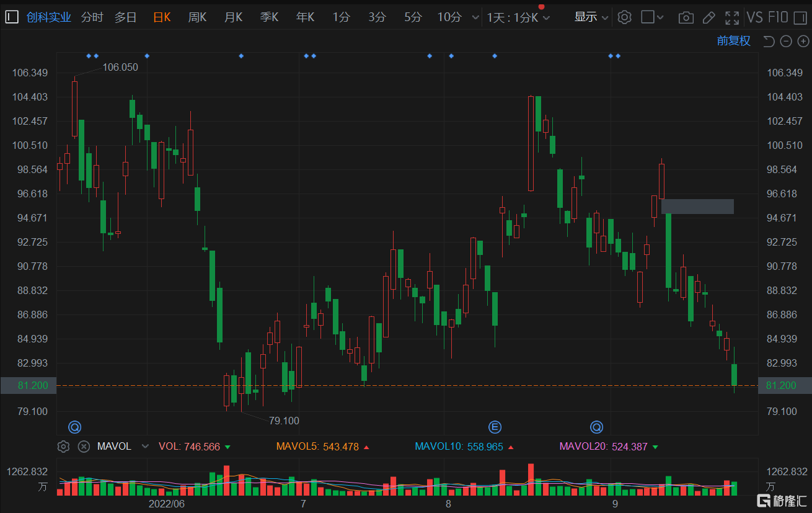Toggle the right sidebar panel icon
812x513 pixels.
coord(800,17)
